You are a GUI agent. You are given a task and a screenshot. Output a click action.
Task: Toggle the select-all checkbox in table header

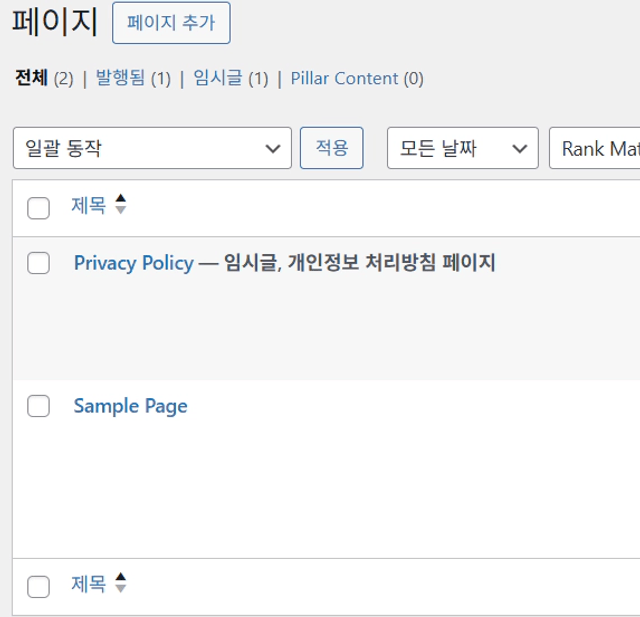[x=38, y=208]
